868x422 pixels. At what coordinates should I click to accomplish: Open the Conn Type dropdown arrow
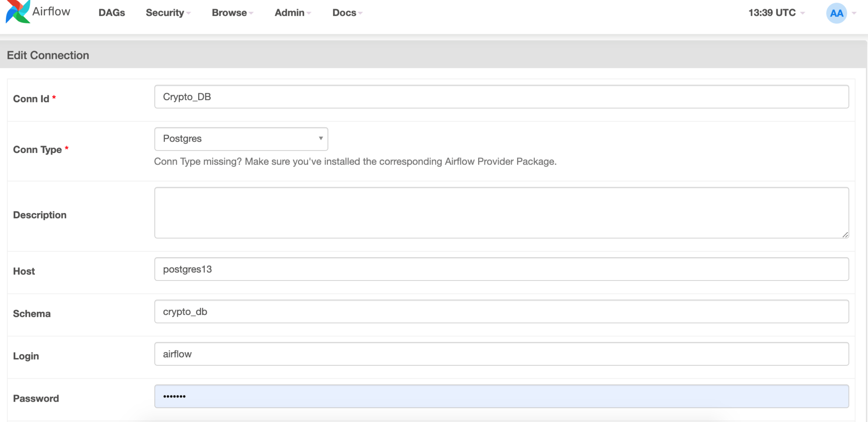(320, 139)
